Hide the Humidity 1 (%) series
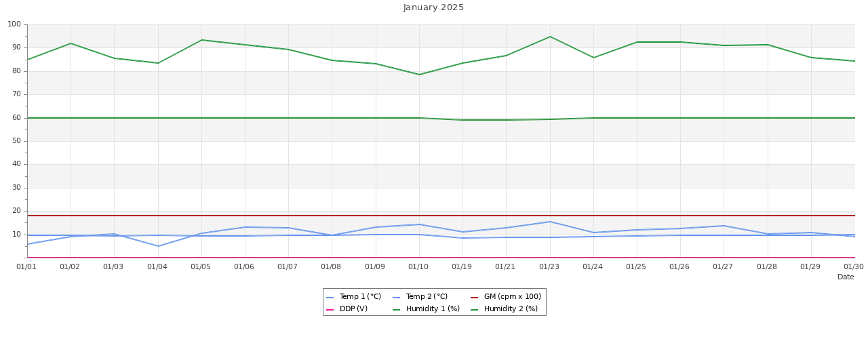 coord(433,309)
